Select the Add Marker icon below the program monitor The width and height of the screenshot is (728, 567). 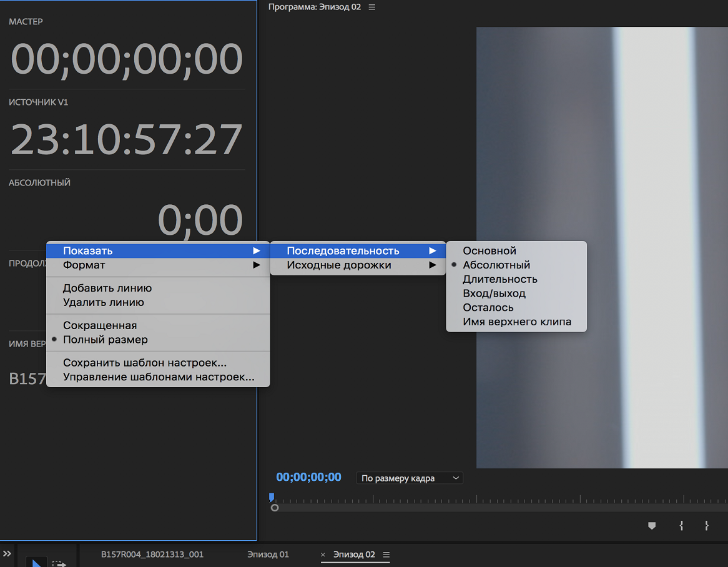tap(652, 526)
